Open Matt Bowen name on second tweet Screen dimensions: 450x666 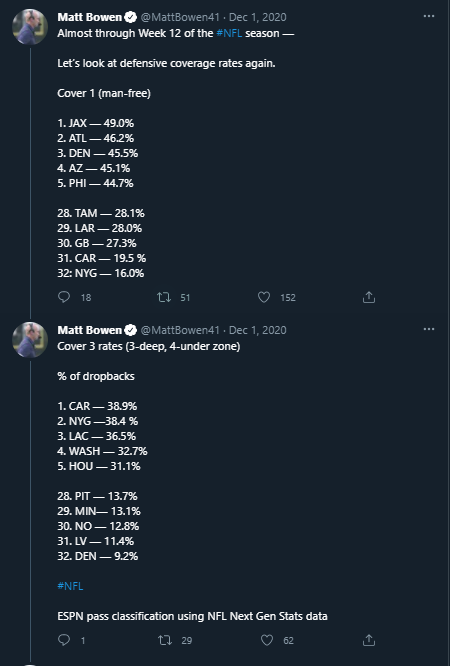[89, 330]
